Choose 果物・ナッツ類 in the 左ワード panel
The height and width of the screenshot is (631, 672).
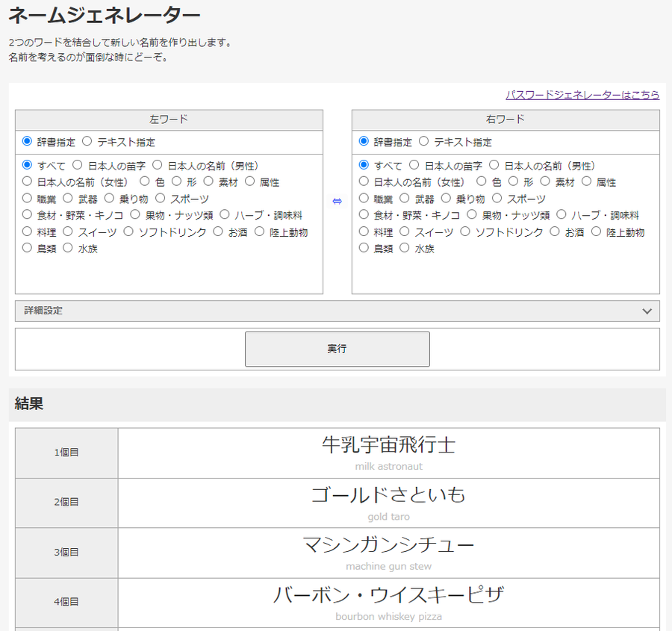pos(135,214)
